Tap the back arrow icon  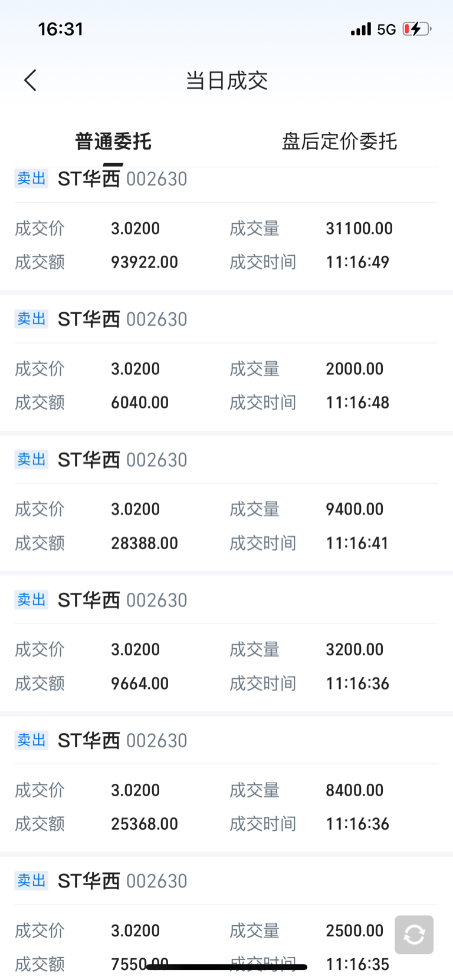(31, 80)
